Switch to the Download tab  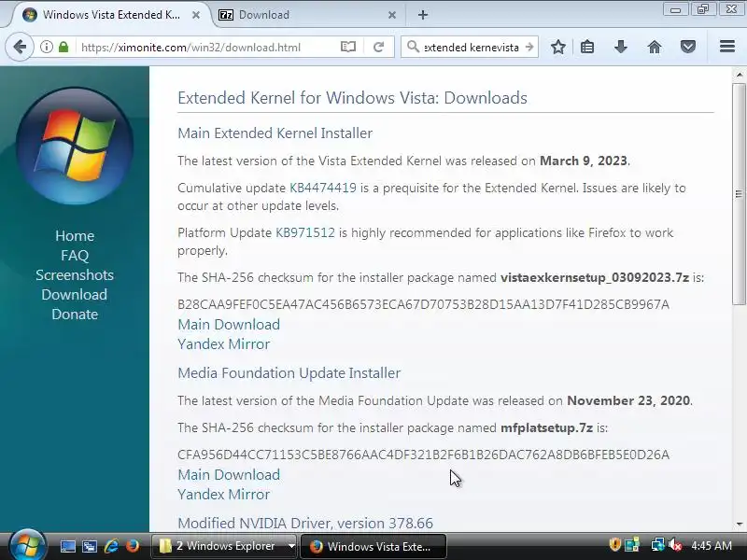[305, 15]
